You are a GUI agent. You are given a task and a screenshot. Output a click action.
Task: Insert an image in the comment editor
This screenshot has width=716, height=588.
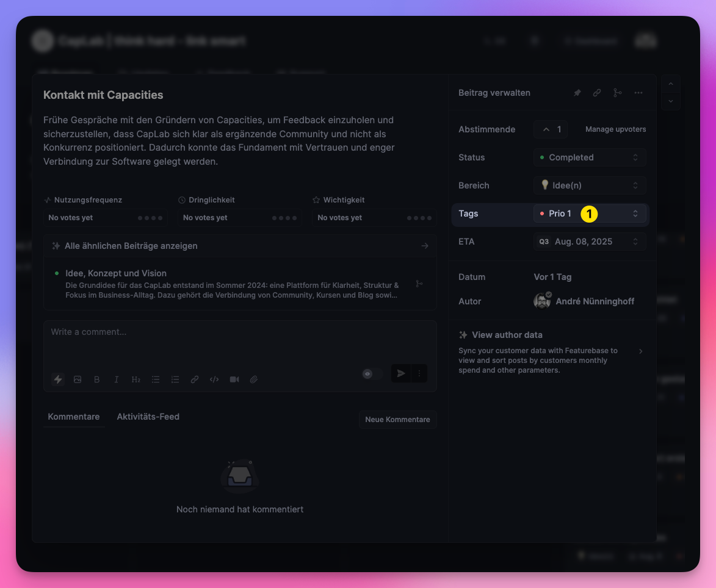click(x=78, y=379)
